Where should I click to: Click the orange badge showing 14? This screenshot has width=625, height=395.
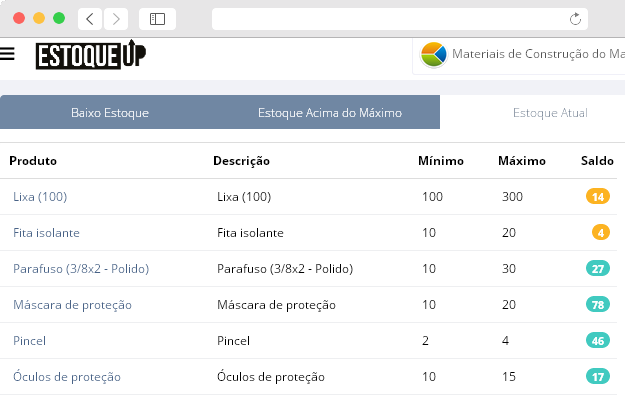click(x=597, y=197)
